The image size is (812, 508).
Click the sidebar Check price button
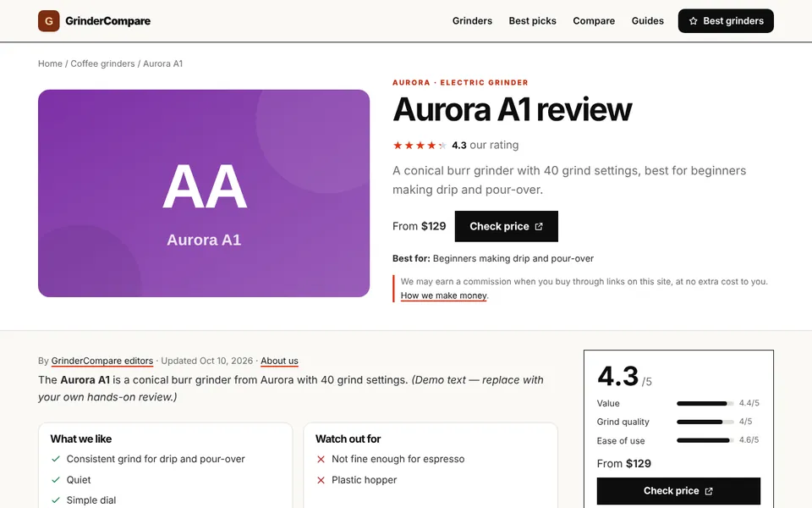pos(678,491)
